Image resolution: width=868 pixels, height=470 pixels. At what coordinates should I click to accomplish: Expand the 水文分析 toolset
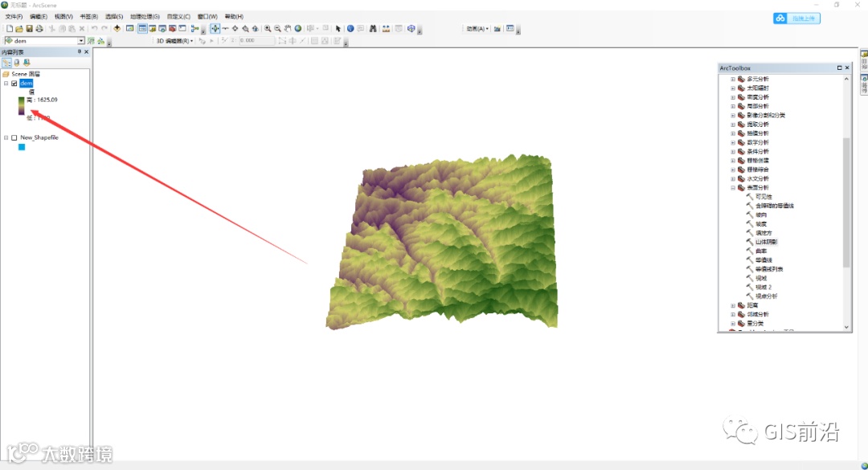[x=733, y=179]
